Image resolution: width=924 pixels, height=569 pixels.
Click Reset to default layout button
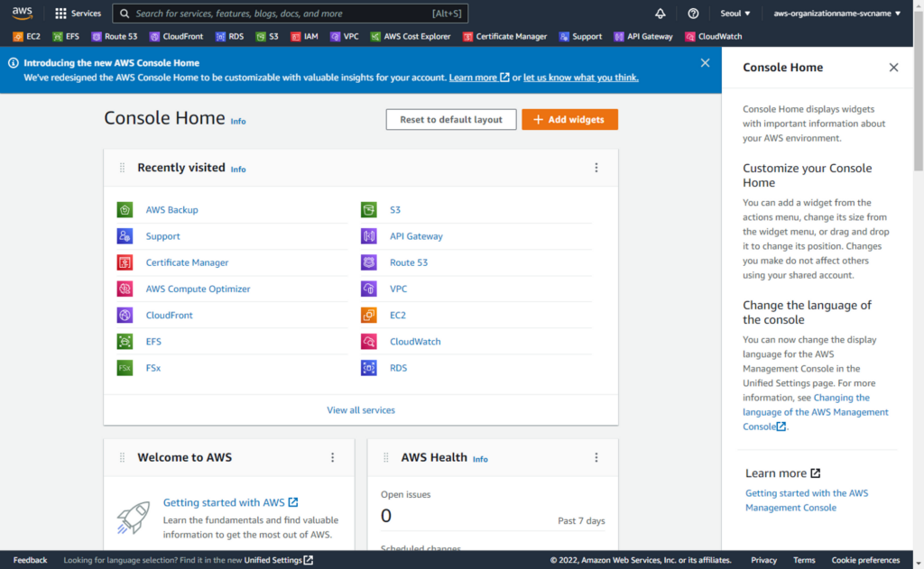pos(451,120)
